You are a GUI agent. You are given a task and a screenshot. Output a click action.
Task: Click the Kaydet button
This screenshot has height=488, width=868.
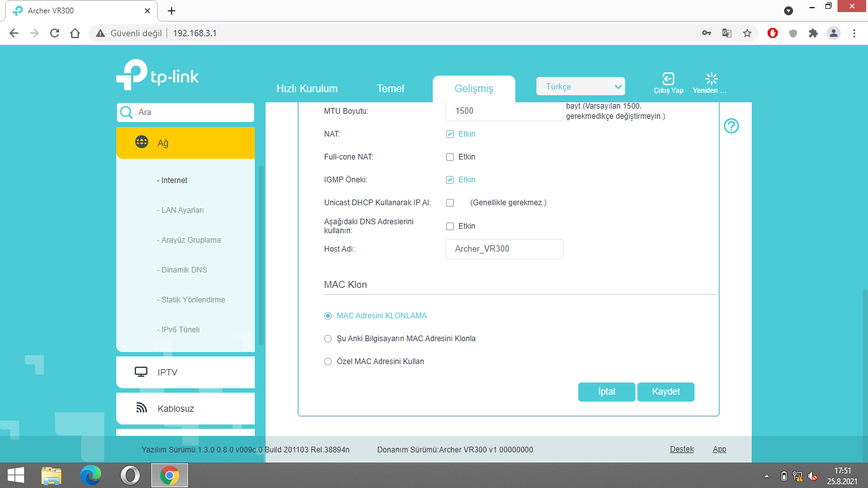point(666,392)
